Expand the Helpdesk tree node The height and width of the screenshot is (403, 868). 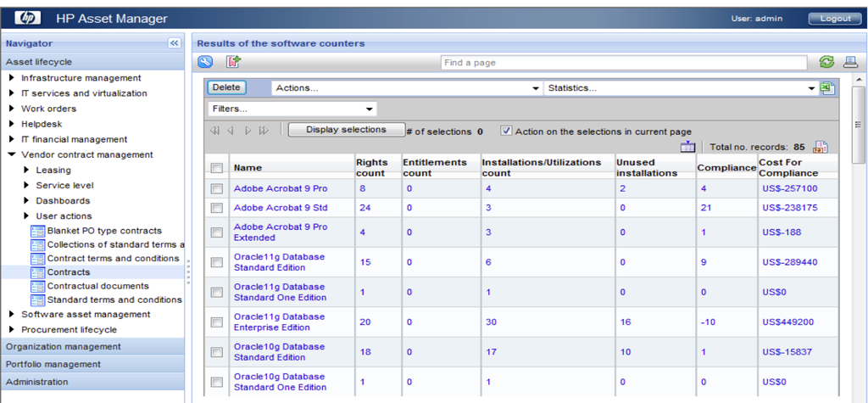(x=12, y=124)
